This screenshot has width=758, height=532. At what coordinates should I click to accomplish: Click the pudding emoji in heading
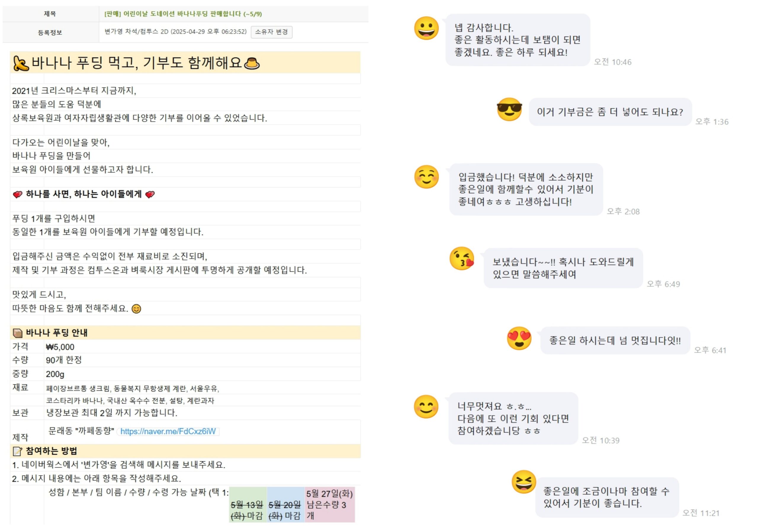point(252,63)
